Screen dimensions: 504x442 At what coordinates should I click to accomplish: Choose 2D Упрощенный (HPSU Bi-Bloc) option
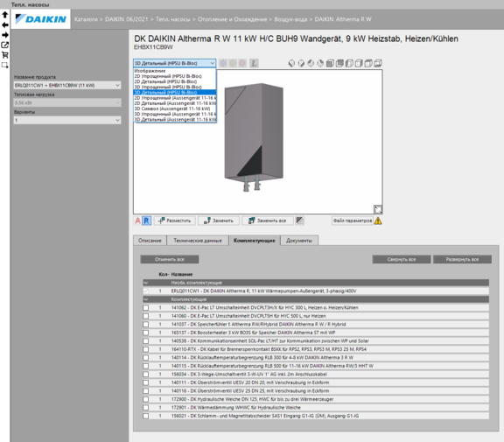pos(175,76)
